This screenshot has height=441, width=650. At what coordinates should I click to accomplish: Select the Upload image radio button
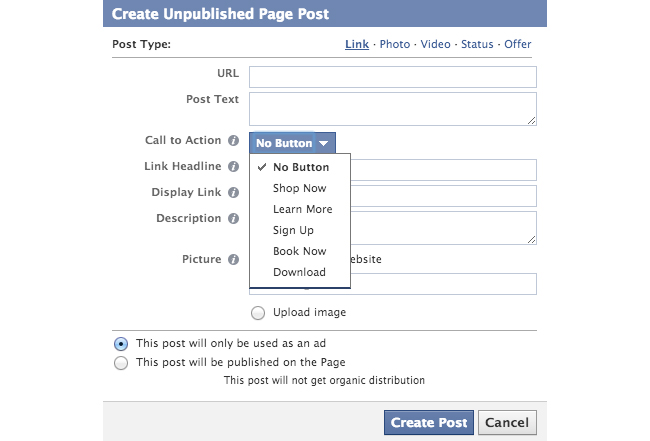coord(258,313)
